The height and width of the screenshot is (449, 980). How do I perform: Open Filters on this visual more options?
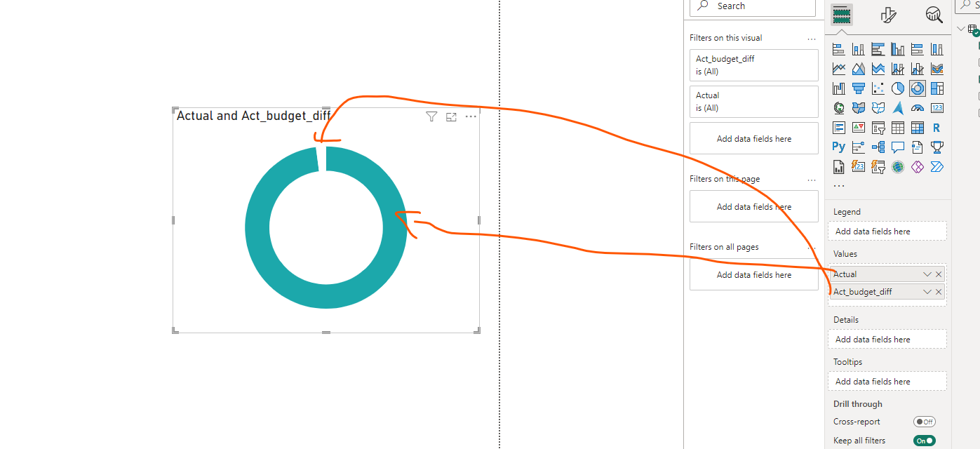click(812, 39)
